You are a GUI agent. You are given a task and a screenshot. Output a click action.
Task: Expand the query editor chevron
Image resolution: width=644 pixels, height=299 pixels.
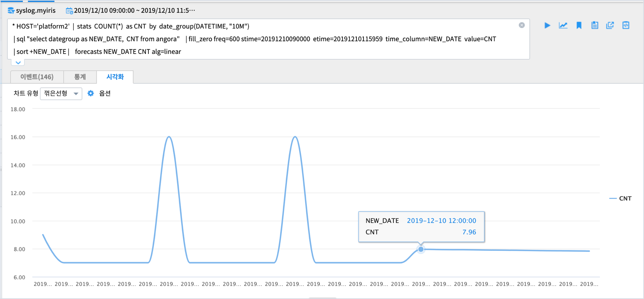[x=18, y=62]
